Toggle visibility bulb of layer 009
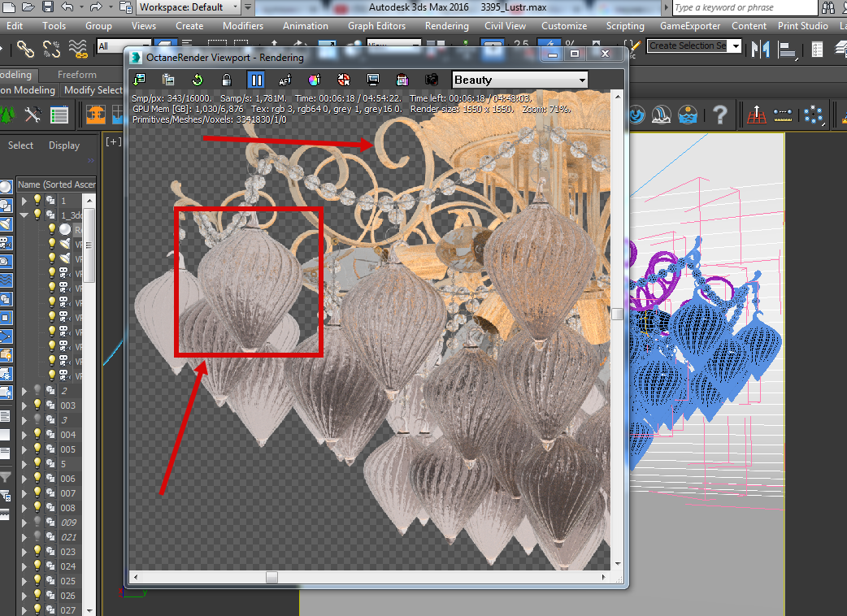The height and width of the screenshot is (616, 847). pyautogui.click(x=37, y=522)
